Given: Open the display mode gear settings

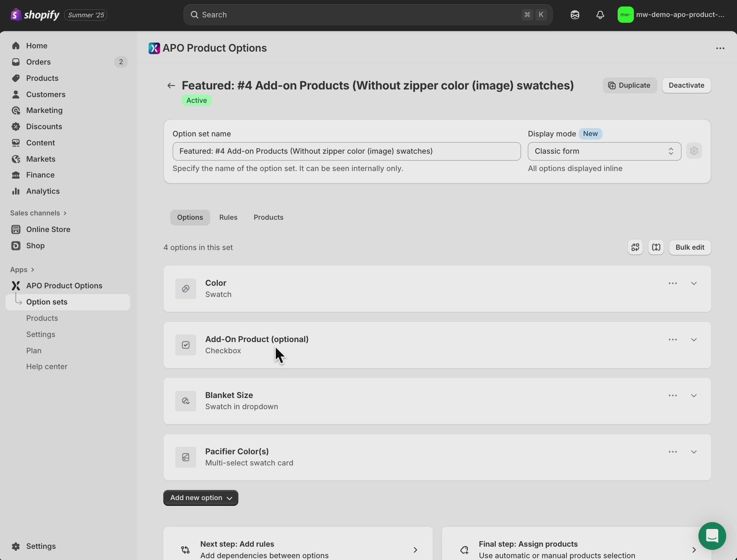Looking at the screenshot, I should pyautogui.click(x=694, y=151).
